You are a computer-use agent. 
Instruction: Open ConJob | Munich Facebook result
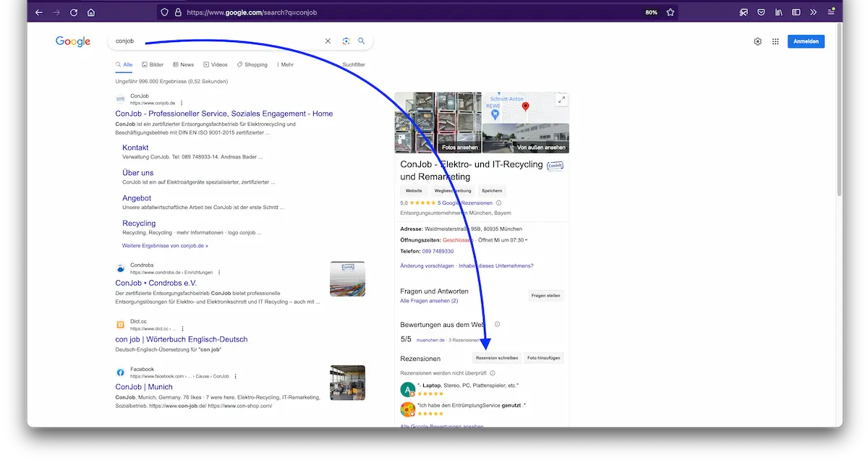point(144,387)
